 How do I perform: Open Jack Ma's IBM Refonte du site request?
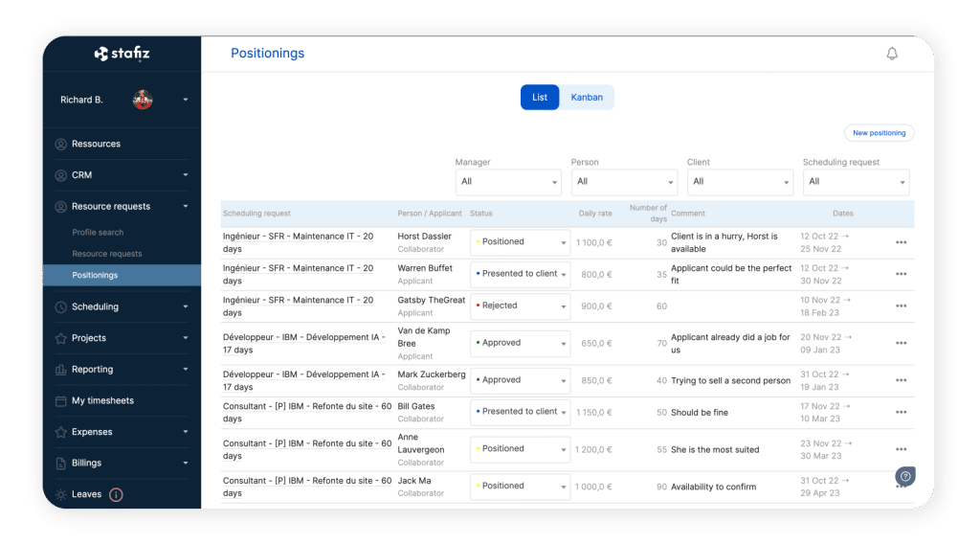[x=307, y=487]
